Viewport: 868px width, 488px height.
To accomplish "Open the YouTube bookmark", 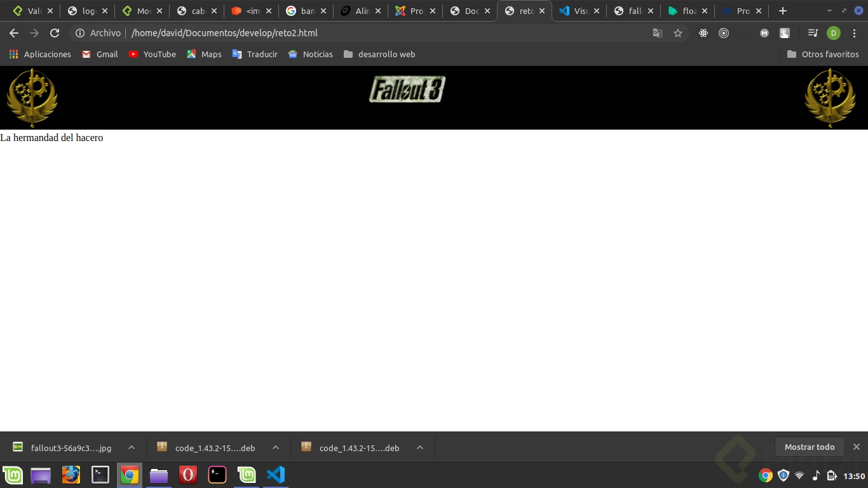I will click(x=152, y=54).
